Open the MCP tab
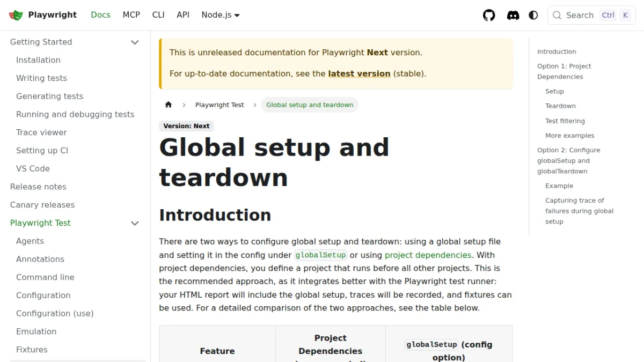 click(x=131, y=15)
